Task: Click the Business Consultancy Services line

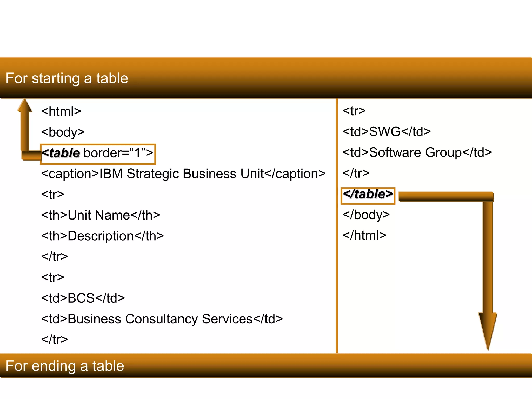Action: coord(162,319)
